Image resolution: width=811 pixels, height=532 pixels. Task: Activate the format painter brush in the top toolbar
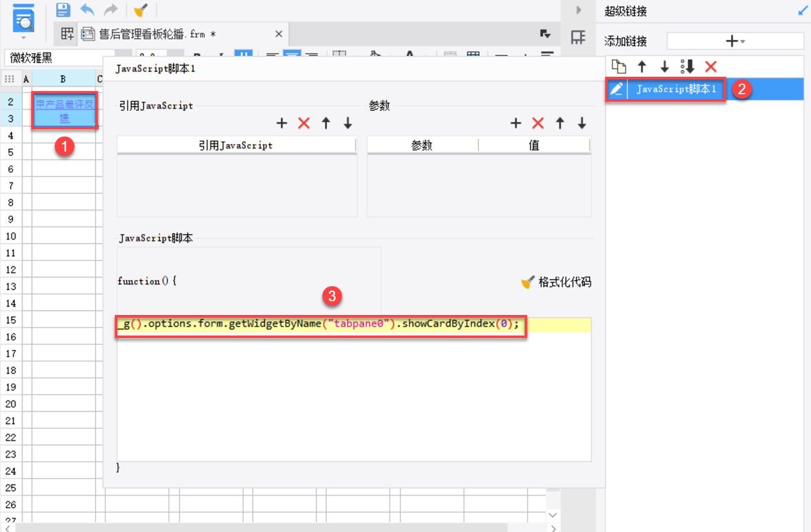[141, 10]
